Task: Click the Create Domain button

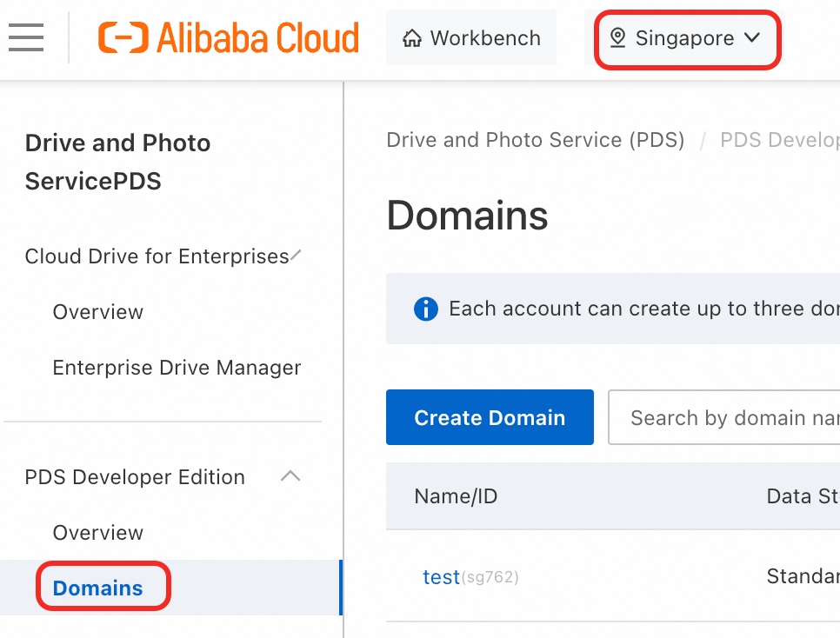Action: click(x=490, y=417)
